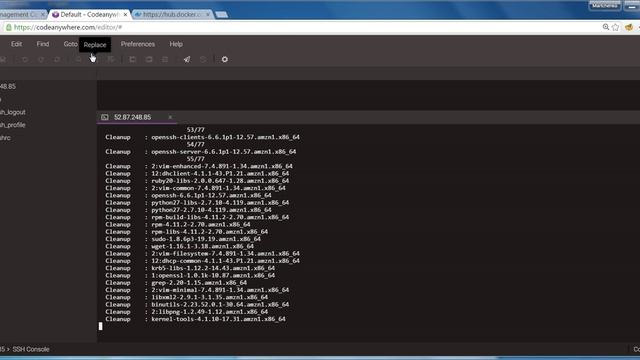Click the wget-1.16.1 Cleanup line

[x=180, y=246]
